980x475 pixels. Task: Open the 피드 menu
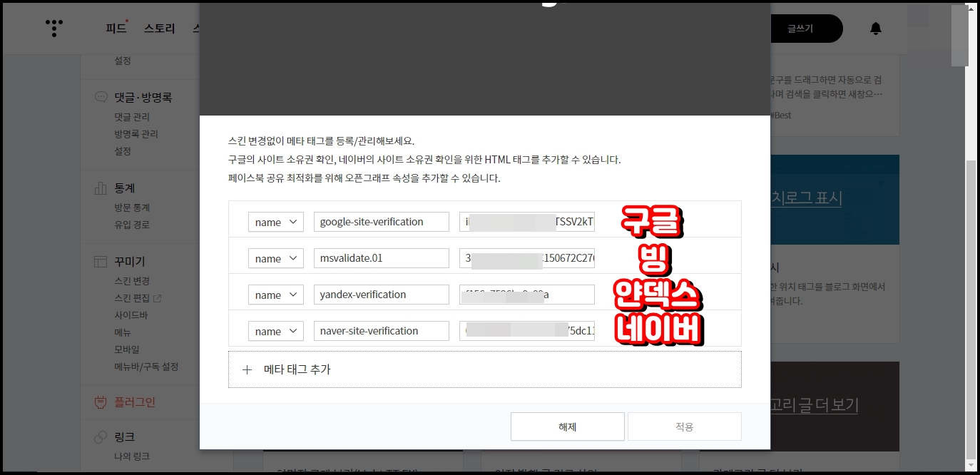pos(116,29)
